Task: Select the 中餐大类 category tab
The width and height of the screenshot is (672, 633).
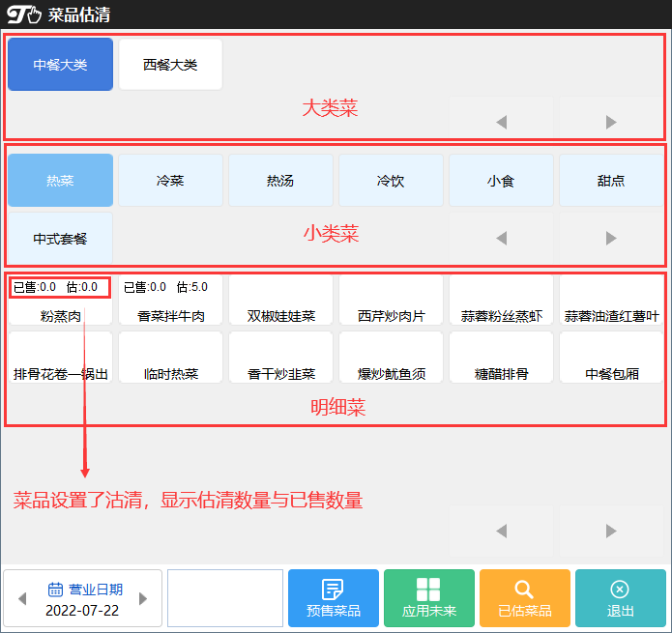Action: click(60, 65)
